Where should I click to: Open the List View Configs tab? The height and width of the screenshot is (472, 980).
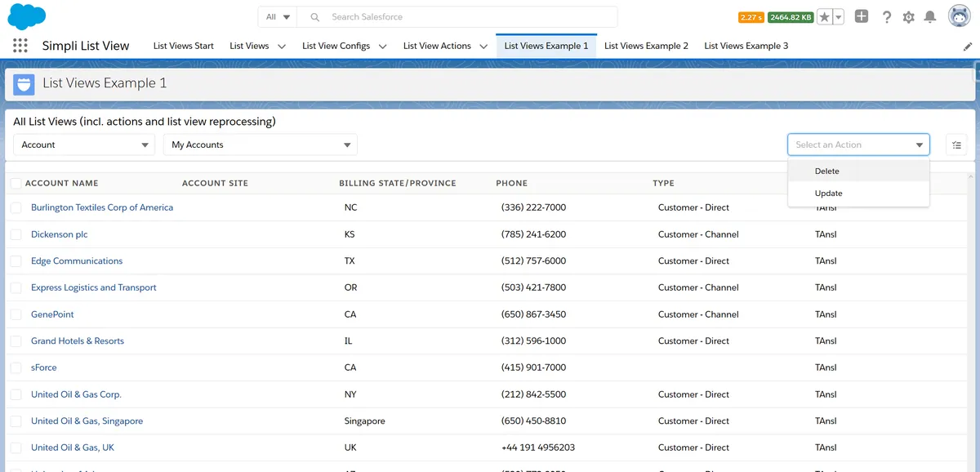coord(336,46)
